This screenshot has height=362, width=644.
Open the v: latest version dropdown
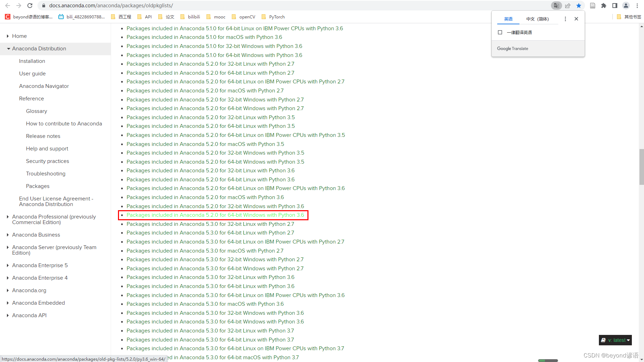tap(615, 340)
